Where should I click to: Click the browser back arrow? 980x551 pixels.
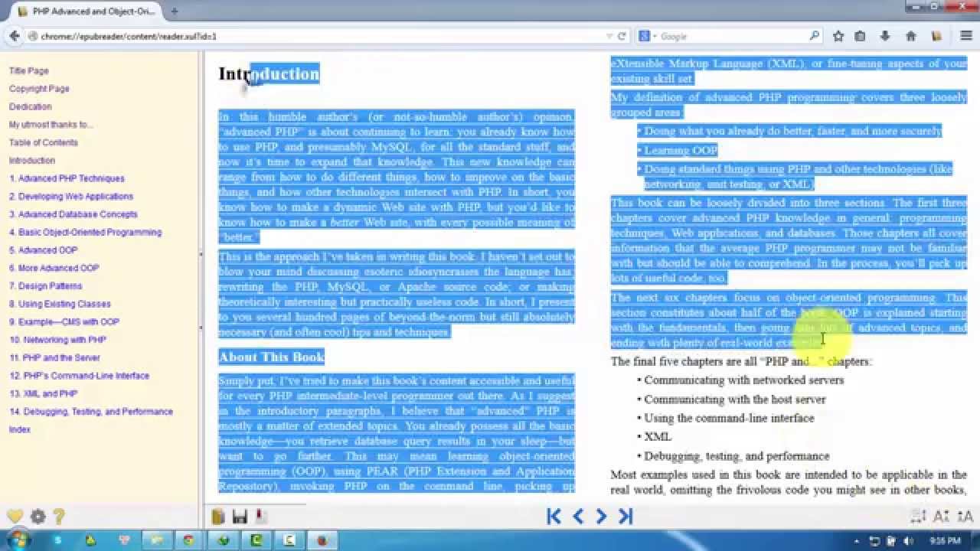click(14, 36)
